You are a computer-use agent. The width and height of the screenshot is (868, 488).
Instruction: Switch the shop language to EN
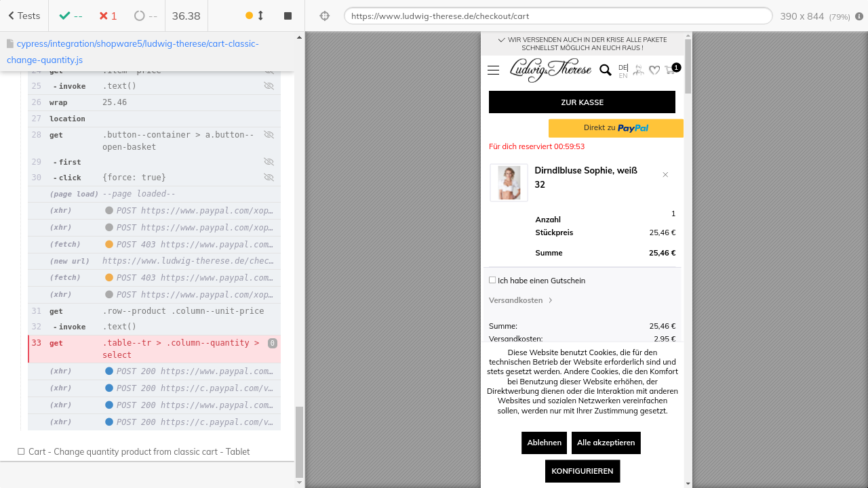pos(623,76)
